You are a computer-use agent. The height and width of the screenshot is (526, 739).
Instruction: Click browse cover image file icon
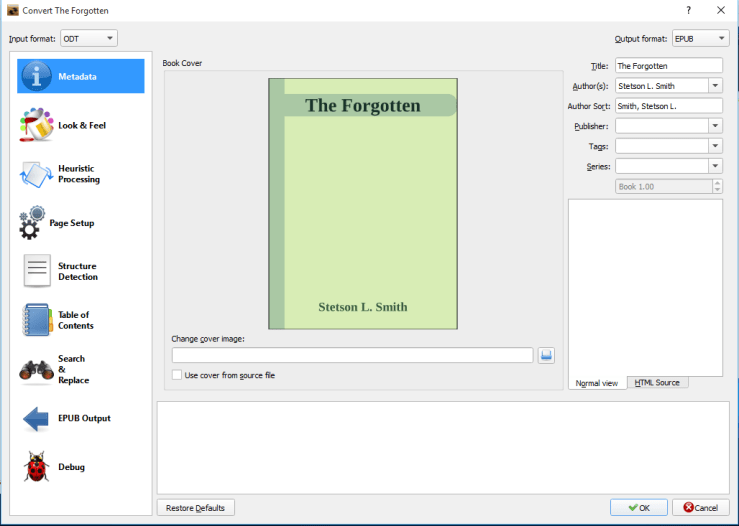click(546, 355)
